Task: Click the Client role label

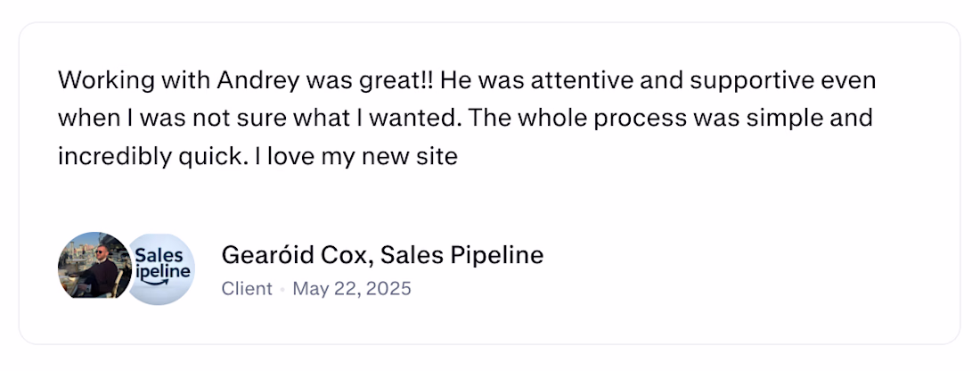Action: (247, 289)
